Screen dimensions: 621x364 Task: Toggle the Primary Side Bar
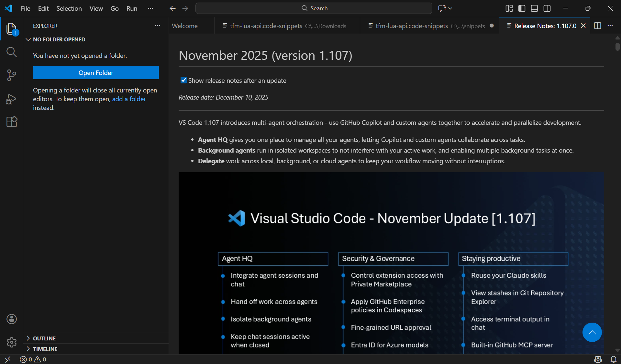tap(522, 8)
